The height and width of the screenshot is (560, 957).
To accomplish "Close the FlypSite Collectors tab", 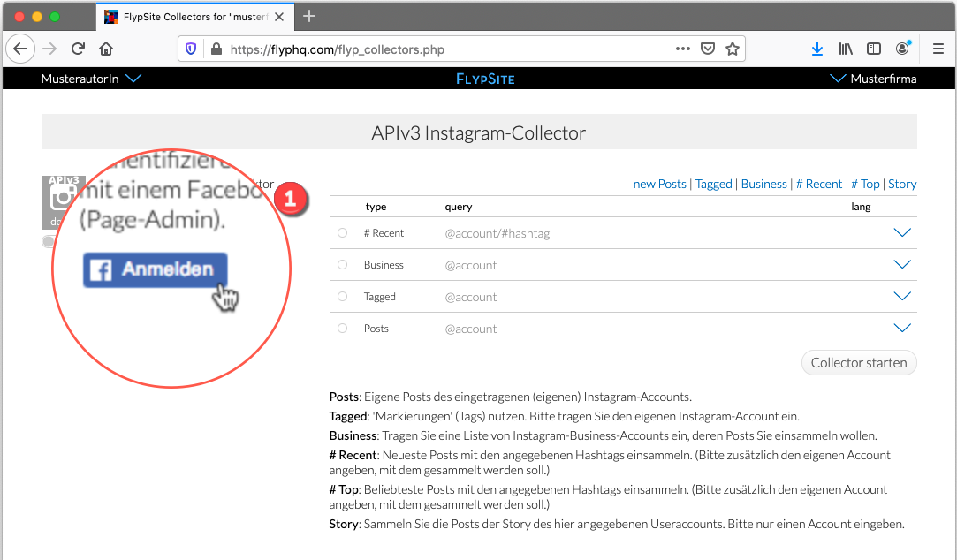I will coord(279,17).
